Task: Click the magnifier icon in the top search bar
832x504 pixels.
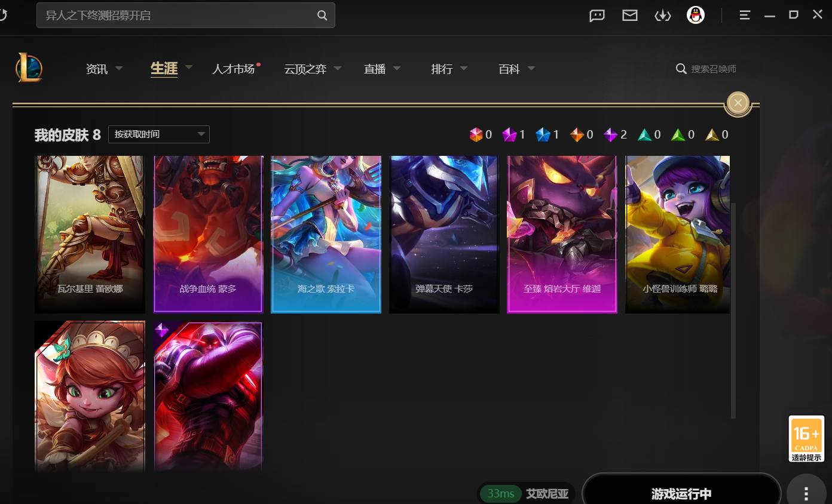Action: coord(322,16)
